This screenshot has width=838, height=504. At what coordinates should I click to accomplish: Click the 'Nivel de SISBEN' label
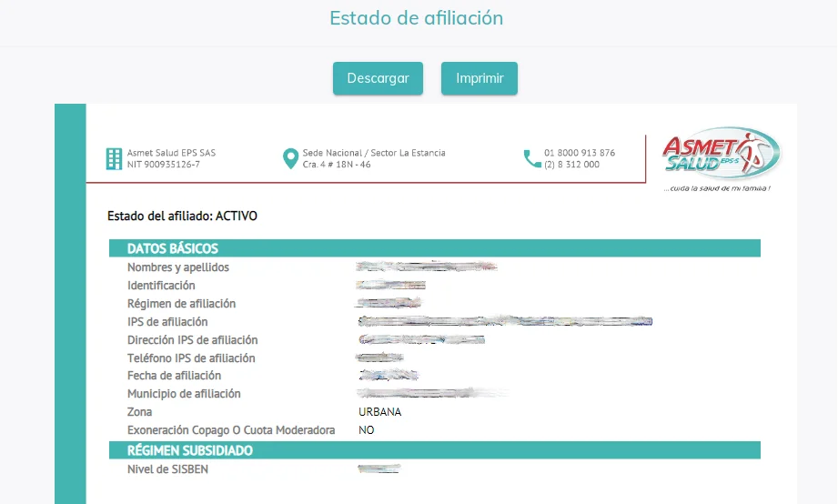tap(167, 469)
